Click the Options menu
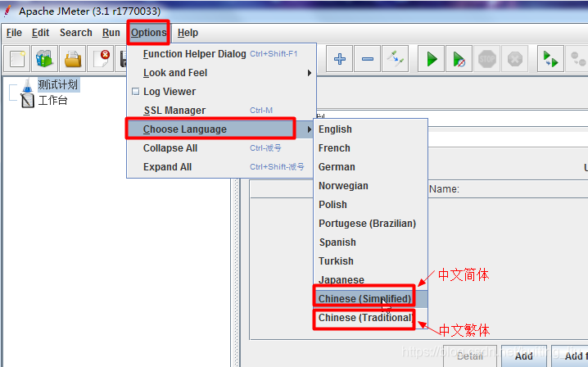Screen dimensions: 588x367 148,33
